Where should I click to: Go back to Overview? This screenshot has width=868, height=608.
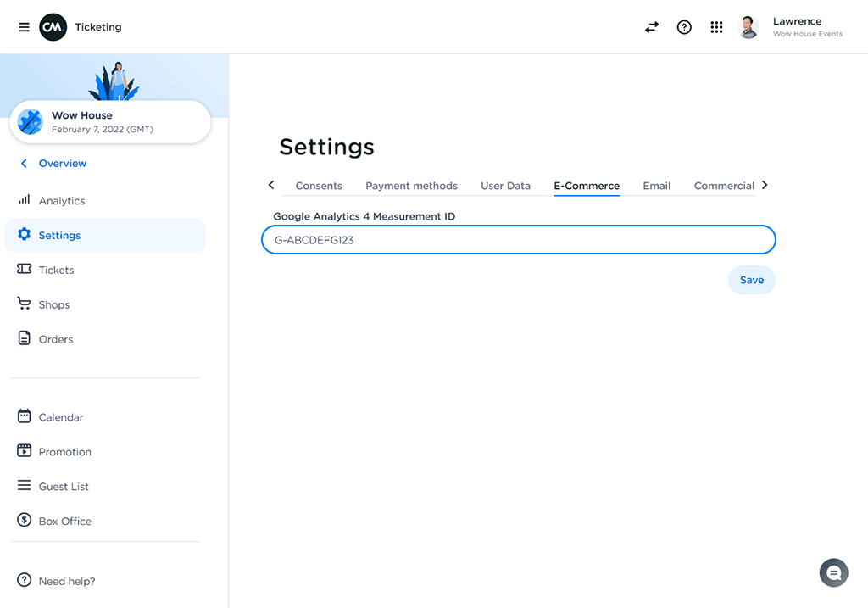[x=62, y=164]
